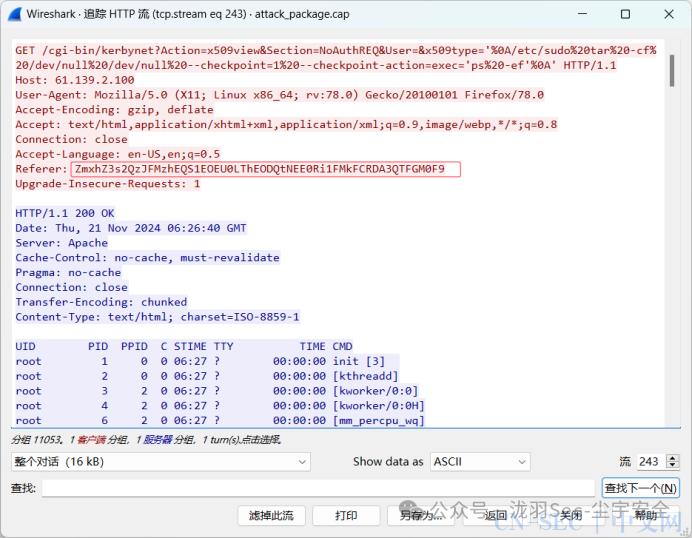Click the vertical scrollbar thumb of the stream text
Screen dimensions: 692x538
coord(672,71)
